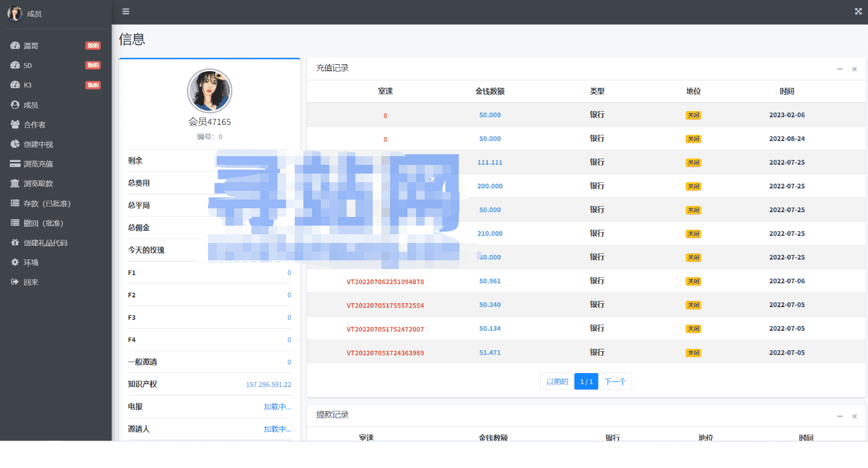Collapse the 提款记录 panel with minus button
Image resolution: width=868 pixels, height=468 pixels.
pyautogui.click(x=840, y=417)
